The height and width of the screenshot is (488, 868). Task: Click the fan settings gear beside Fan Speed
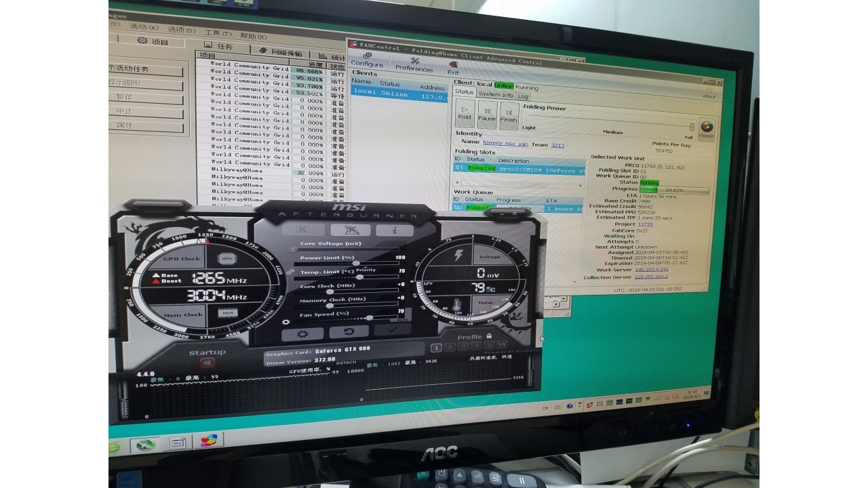[x=286, y=322]
